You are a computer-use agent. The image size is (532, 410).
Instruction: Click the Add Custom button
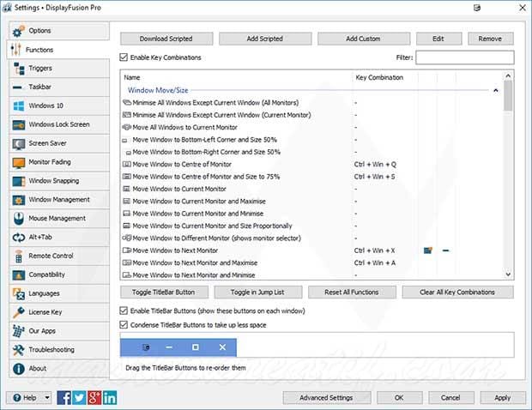[x=363, y=39]
